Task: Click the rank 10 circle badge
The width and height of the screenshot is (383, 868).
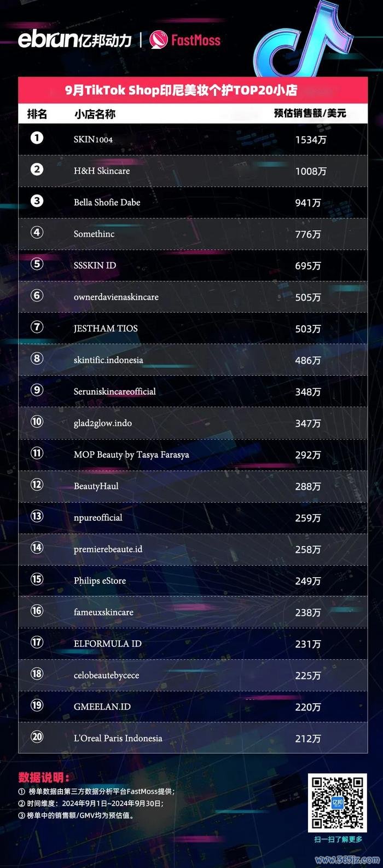Action: [37, 422]
